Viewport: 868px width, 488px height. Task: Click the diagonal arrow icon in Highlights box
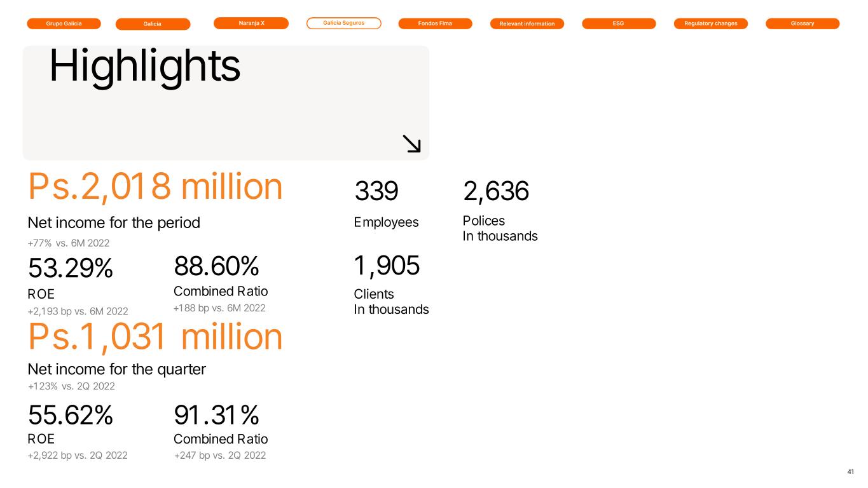click(412, 144)
